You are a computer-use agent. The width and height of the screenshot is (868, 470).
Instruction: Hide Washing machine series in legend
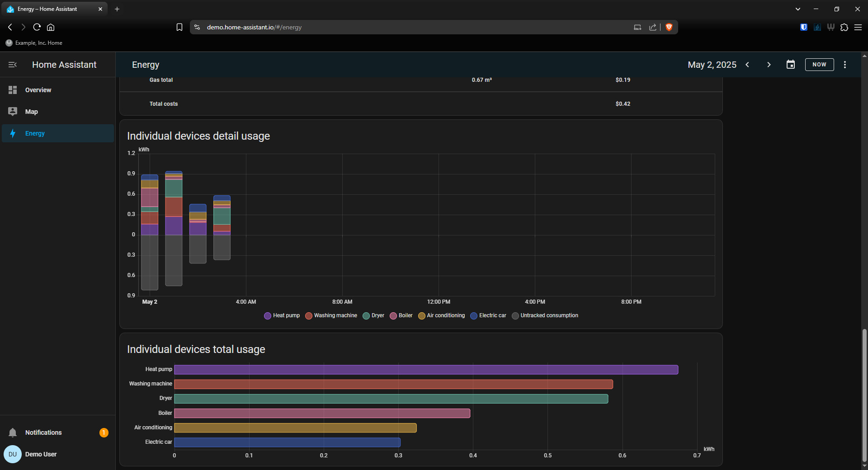point(331,315)
